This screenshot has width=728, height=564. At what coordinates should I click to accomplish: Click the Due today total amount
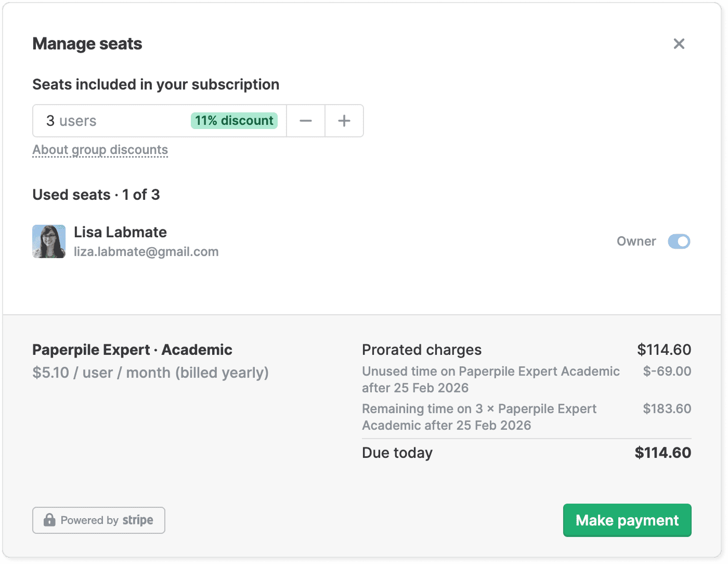pos(662,453)
